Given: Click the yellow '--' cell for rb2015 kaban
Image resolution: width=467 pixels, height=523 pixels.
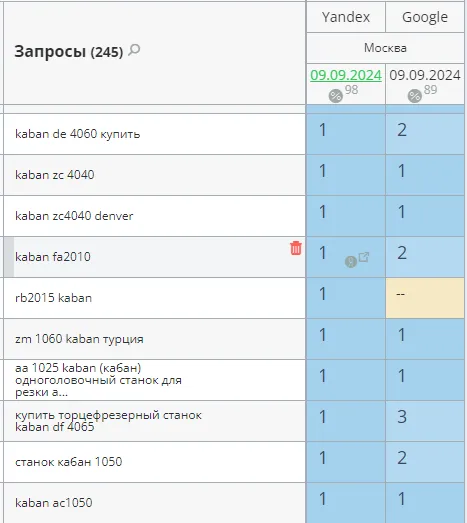Looking at the screenshot, I should [x=425, y=298].
